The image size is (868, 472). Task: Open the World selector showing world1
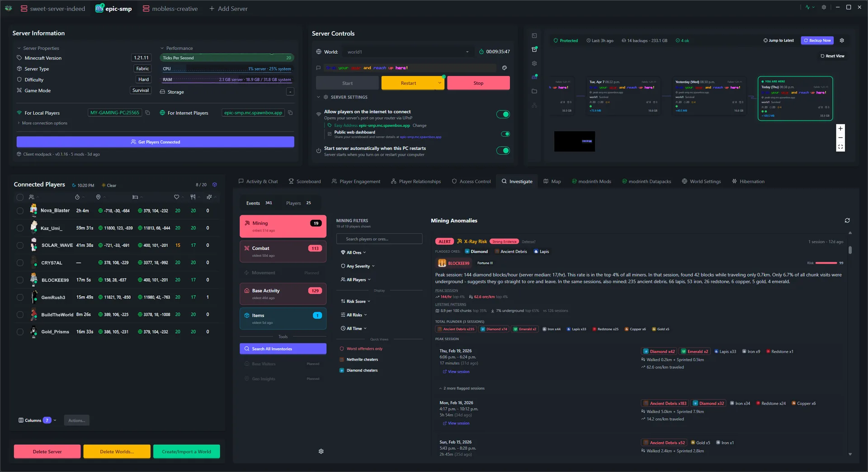pos(407,52)
